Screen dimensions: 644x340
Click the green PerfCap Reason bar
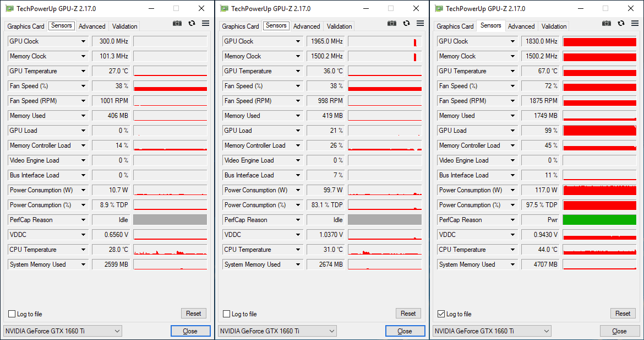(x=599, y=220)
